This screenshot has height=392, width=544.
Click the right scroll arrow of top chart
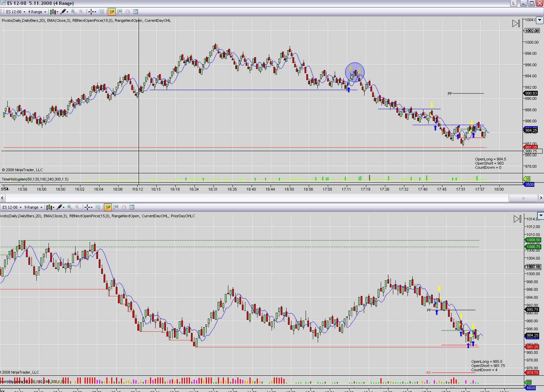541,198
